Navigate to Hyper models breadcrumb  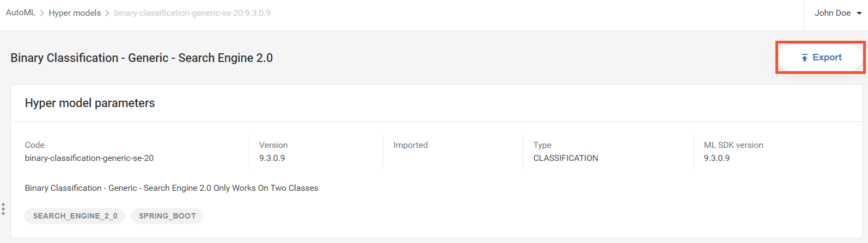75,13
